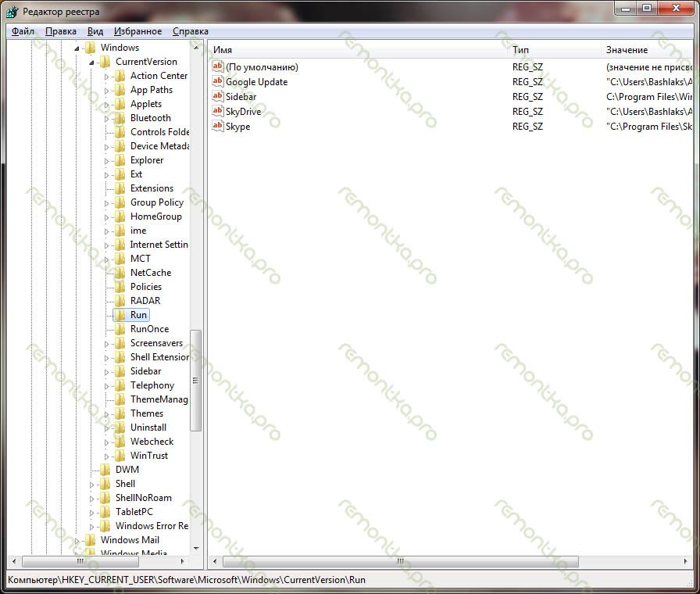Screen dimensions: 700x594
Task: Click the TabletPC folder icon
Action: [105, 512]
